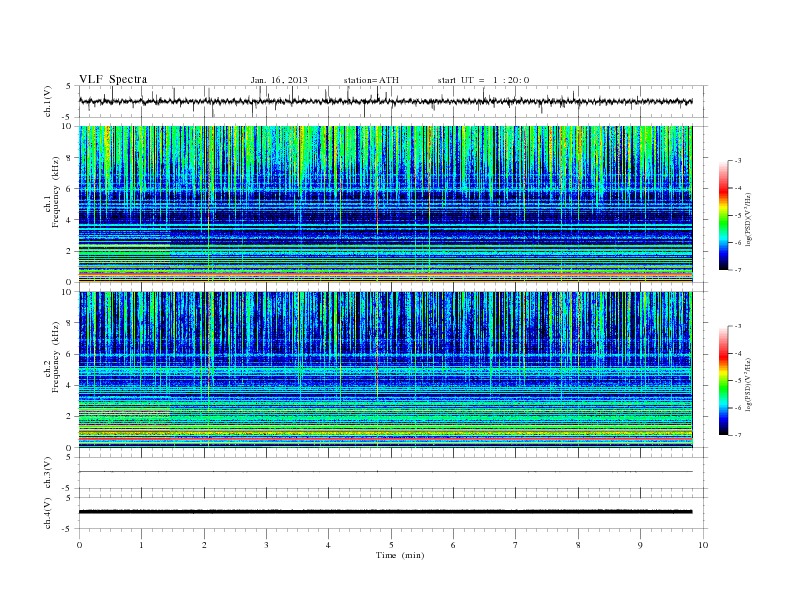Click the "ch.4(V)" axis label
Screen dimensions: 792x612
coord(48,513)
